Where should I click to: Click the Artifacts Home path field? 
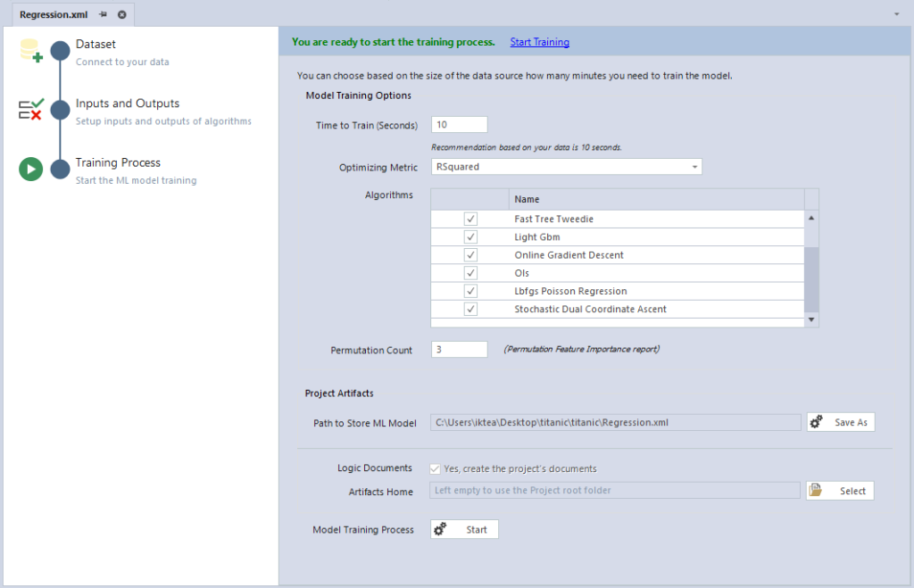(615, 490)
